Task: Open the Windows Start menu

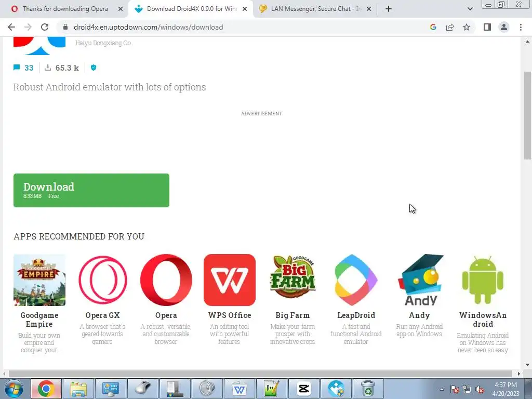Action: [x=14, y=389]
